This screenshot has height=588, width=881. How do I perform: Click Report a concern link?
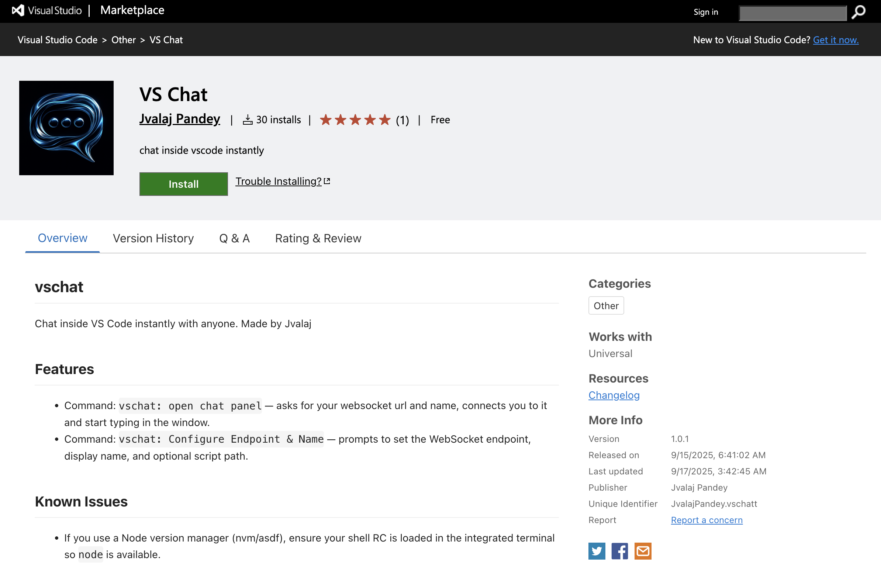click(706, 520)
